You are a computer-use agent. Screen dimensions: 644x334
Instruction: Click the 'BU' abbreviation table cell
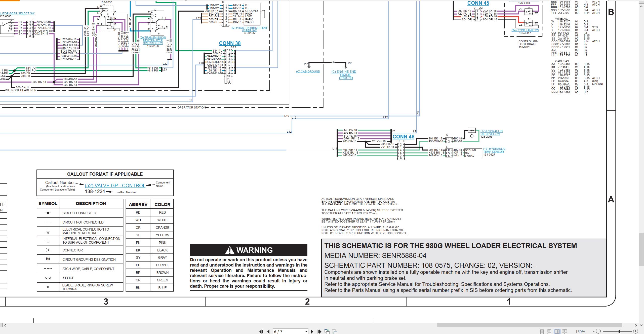tap(138, 288)
